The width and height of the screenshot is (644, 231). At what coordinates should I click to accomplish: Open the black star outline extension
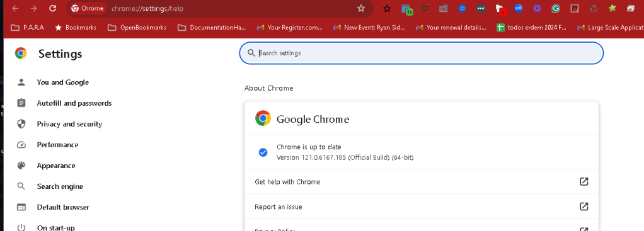coord(387,8)
